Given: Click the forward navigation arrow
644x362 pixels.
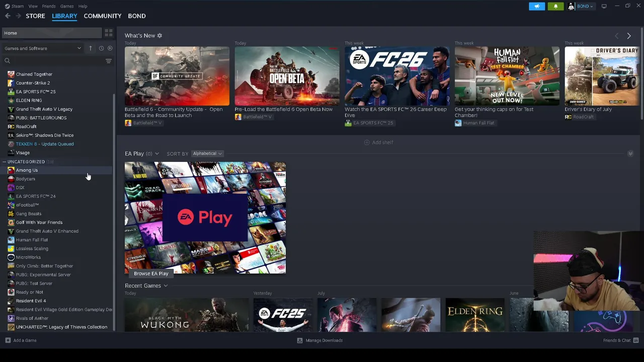Looking at the screenshot, I should (x=19, y=16).
